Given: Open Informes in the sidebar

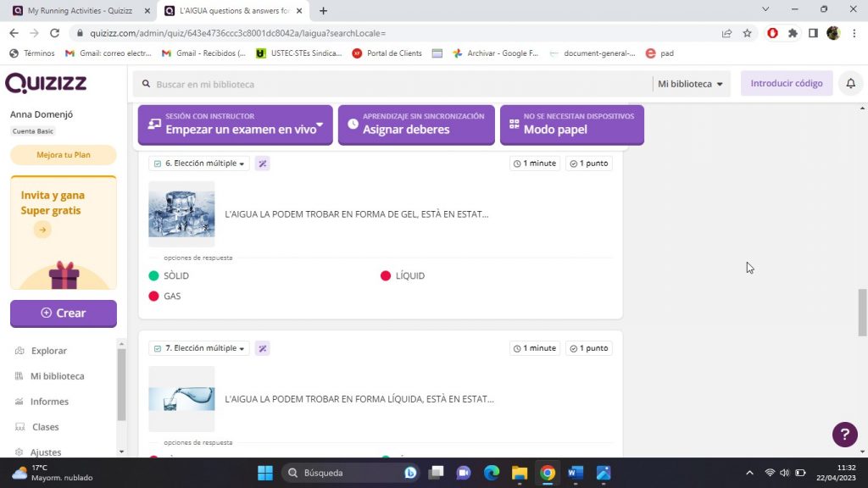Looking at the screenshot, I should pyautogui.click(x=49, y=402).
